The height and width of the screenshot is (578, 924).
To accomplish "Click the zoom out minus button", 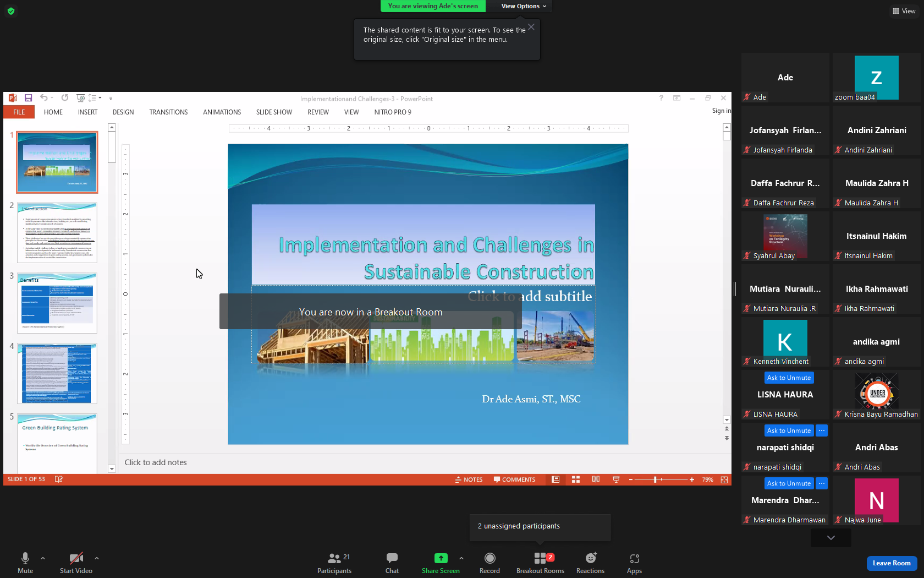I will click(631, 479).
